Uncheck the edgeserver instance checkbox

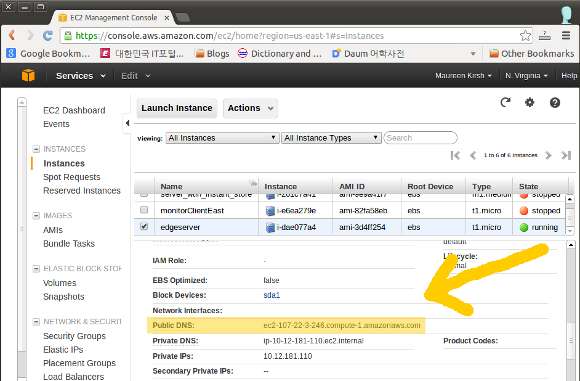pos(144,226)
